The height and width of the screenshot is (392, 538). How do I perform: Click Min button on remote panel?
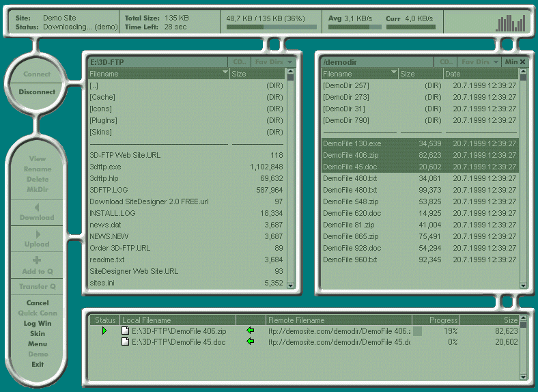click(x=511, y=61)
